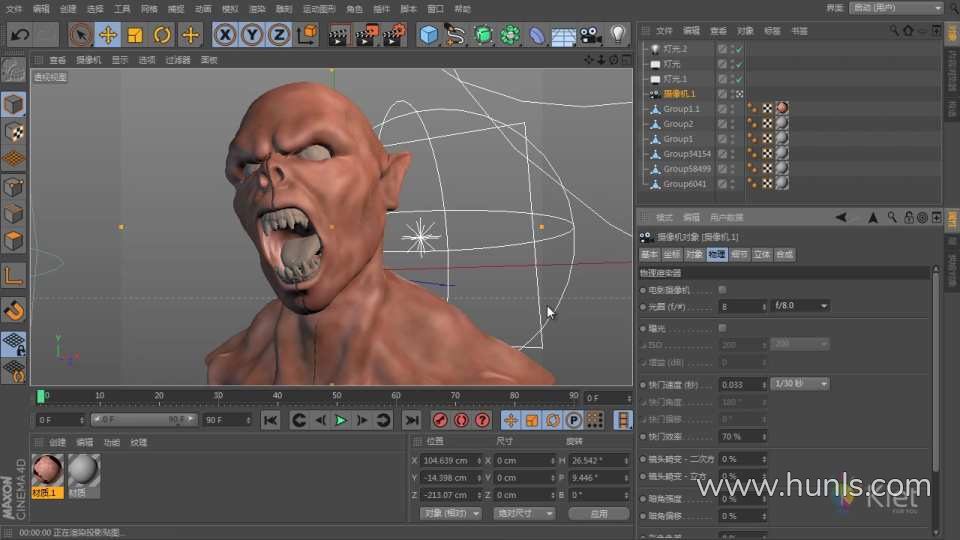Enable Points mode in left sidebar
This screenshot has height=540, width=960.
13,187
